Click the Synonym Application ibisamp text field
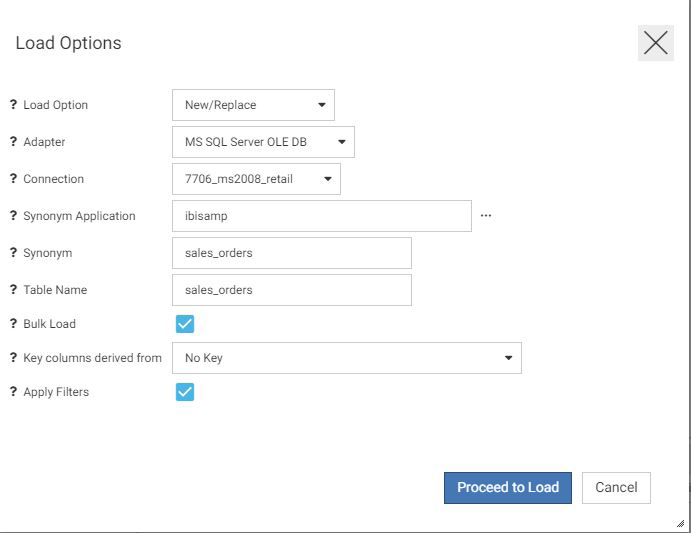This screenshot has height=533, width=691. [x=321, y=216]
